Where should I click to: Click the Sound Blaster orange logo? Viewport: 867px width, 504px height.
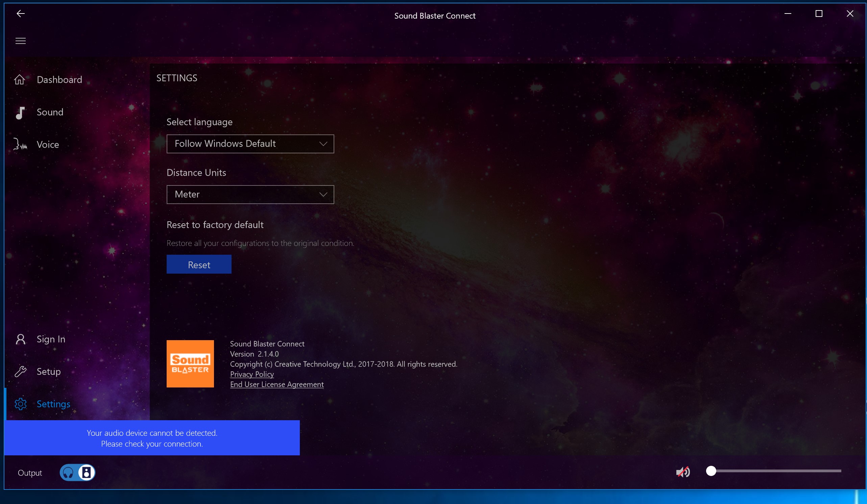click(x=190, y=364)
